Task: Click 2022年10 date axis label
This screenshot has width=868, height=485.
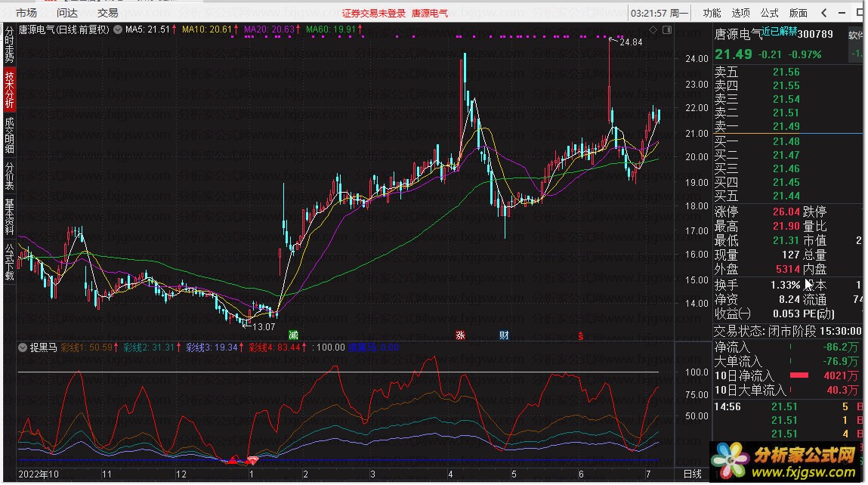Action: pyautogui.click(x=39, y=474)
